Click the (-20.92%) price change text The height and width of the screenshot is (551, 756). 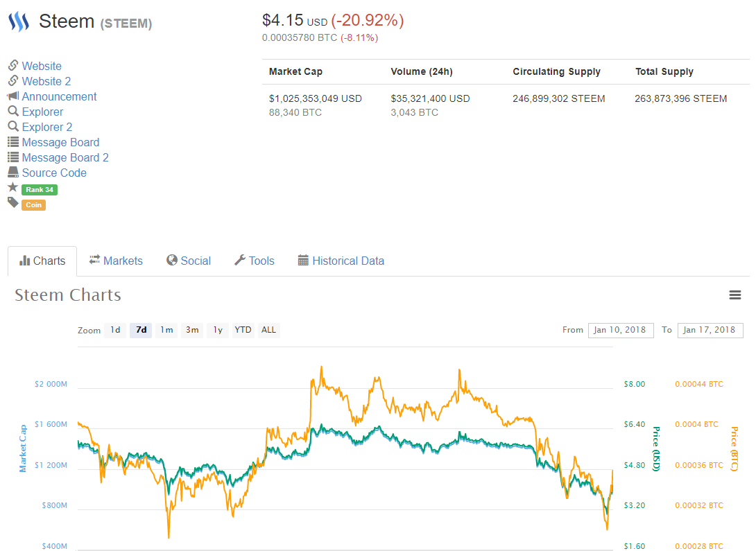(x=368, y=20)
